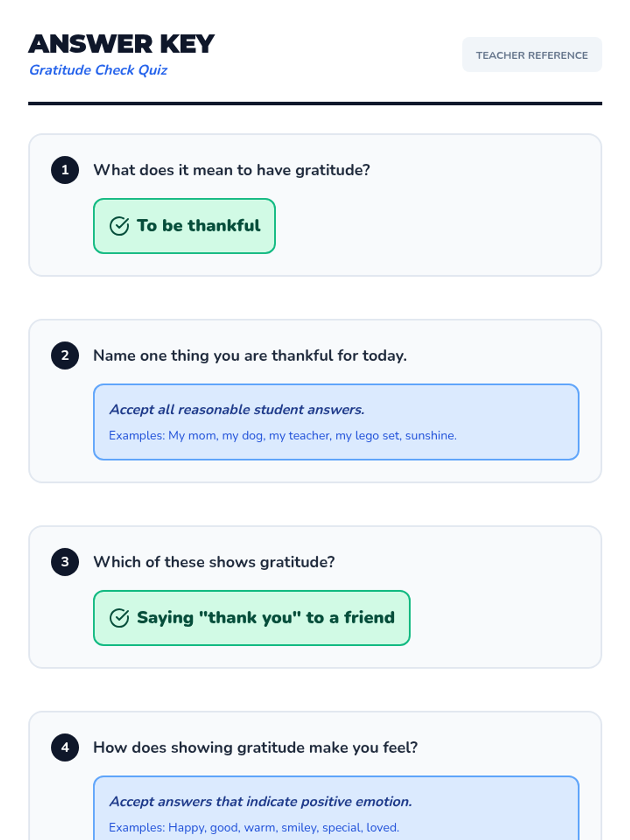Screen dimensions: 630x840
Task: Click the number 1 question badge
Action: [x=65, y=170]
